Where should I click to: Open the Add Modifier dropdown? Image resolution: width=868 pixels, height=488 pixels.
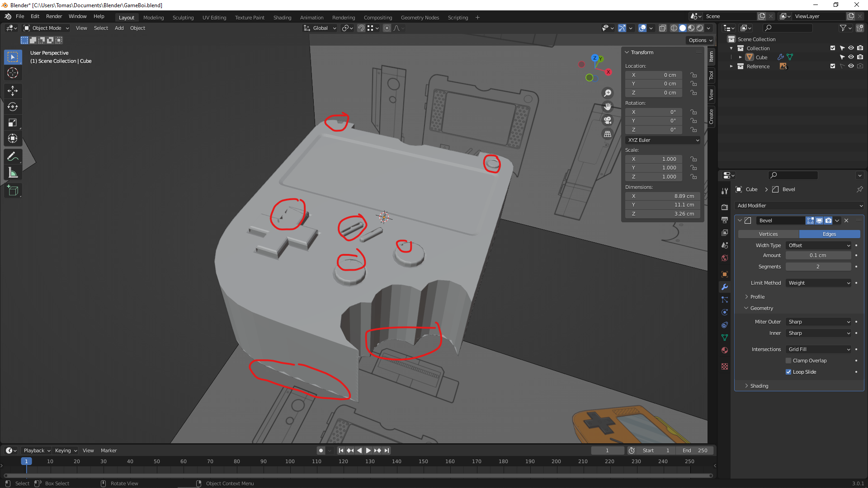[799, 206]
